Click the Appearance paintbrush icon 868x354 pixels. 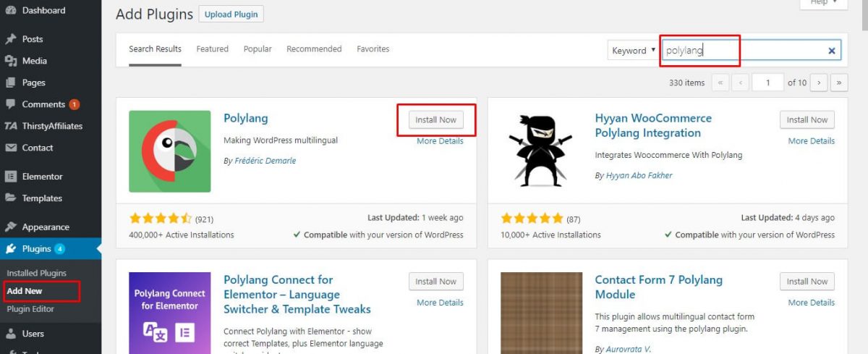pos(11,227)
